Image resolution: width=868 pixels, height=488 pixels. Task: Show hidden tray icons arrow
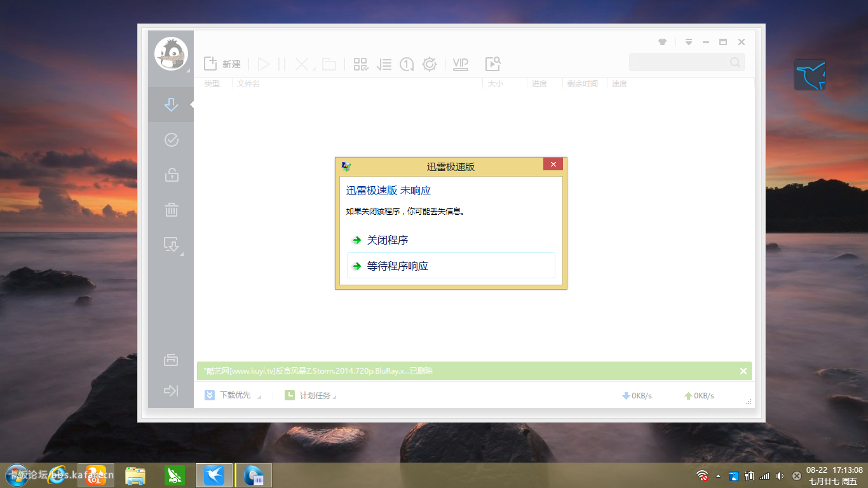point(719,475)
